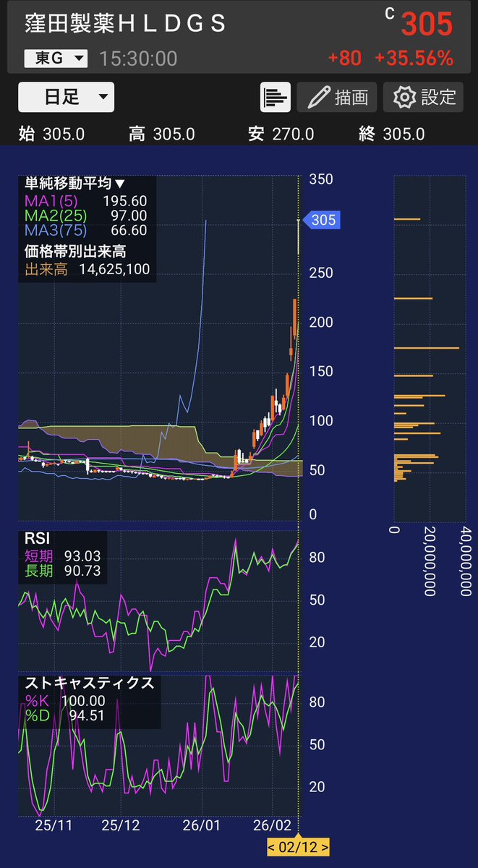Click the 305 current price tag on chart
478x868 pixels.
pos(320,220)
